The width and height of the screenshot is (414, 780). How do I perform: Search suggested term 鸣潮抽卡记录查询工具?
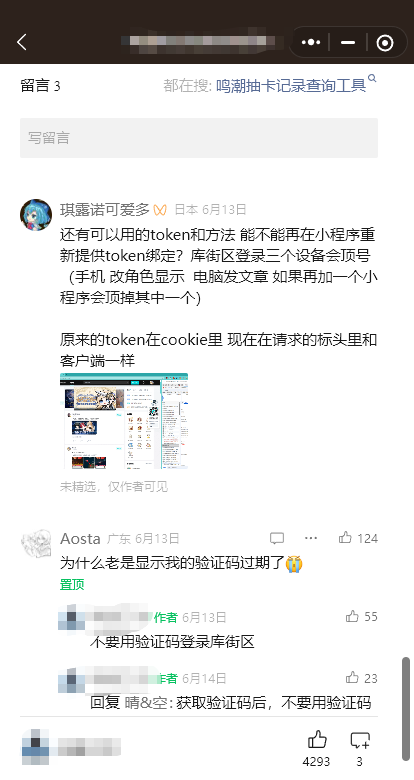coord(291,86)
